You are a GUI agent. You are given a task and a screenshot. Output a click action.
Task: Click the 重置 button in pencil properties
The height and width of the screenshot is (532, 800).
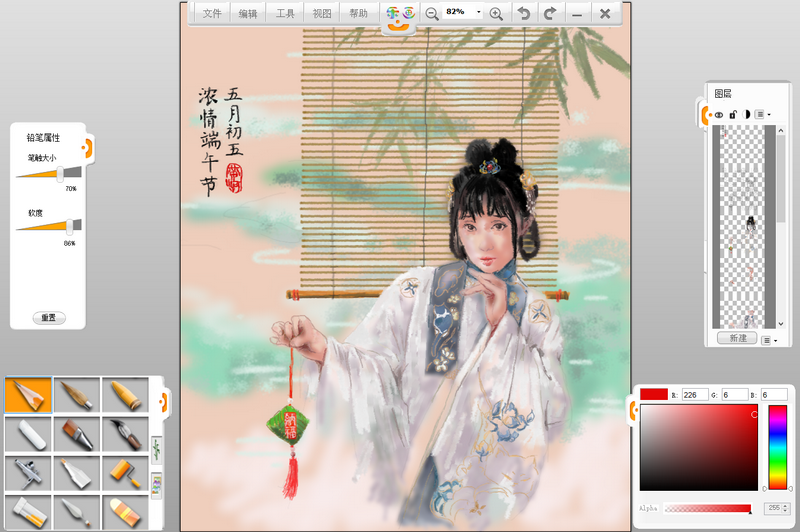click(48, 318)
